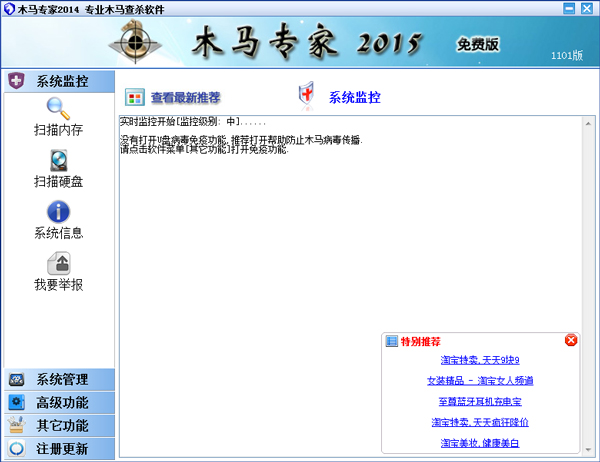Image resolution: width=600 pixels, height=462 pixels.
Task: Close the 特别推荐 recommendation popup
Action: 571,340
